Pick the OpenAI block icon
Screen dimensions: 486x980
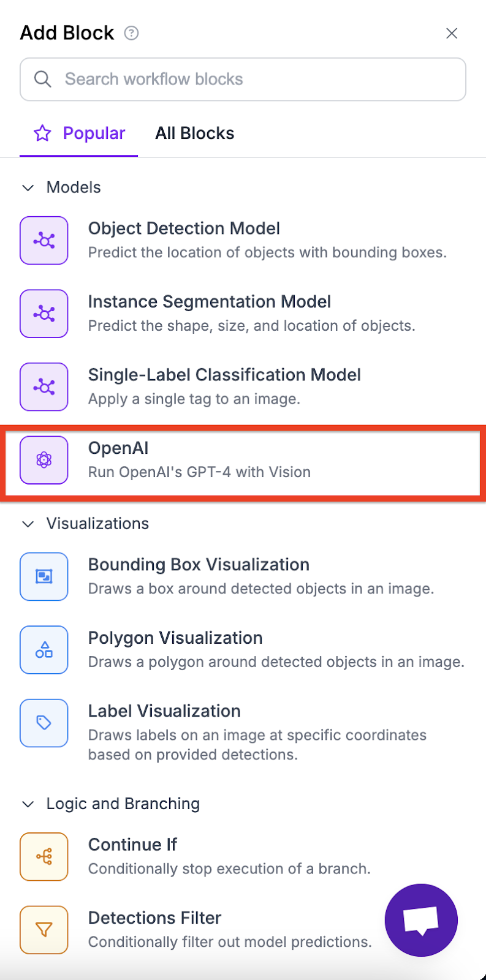44,460
